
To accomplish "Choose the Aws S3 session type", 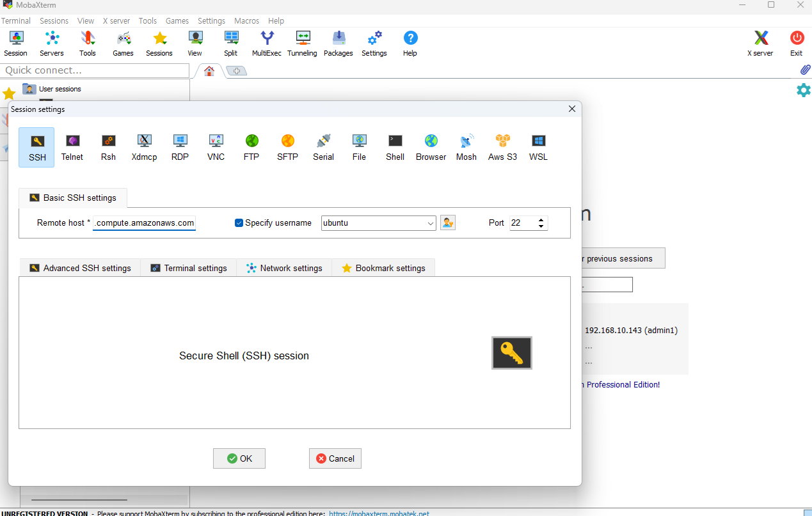I will point(502,147).
